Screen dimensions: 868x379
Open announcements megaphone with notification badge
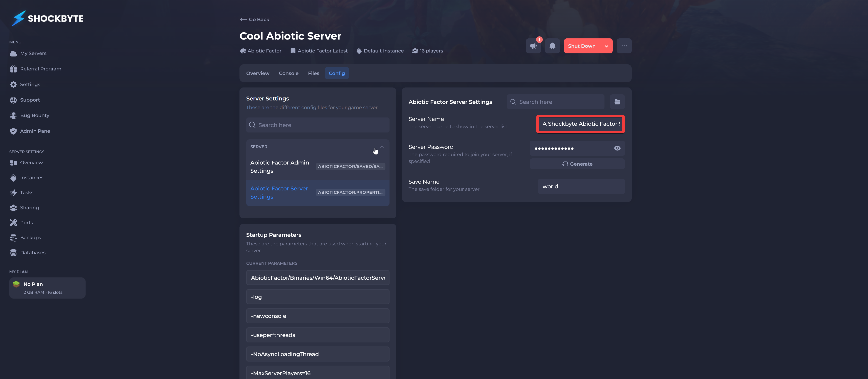click(x=533, y=46)
